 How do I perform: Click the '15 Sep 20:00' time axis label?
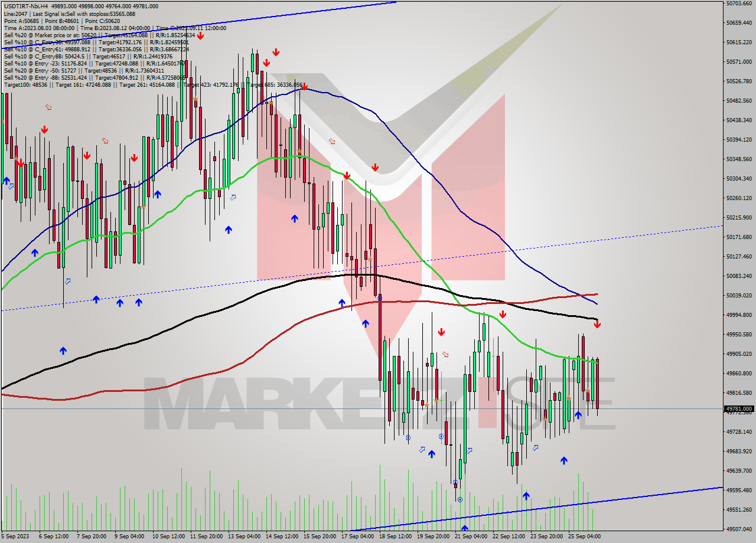tap(321, 537)
